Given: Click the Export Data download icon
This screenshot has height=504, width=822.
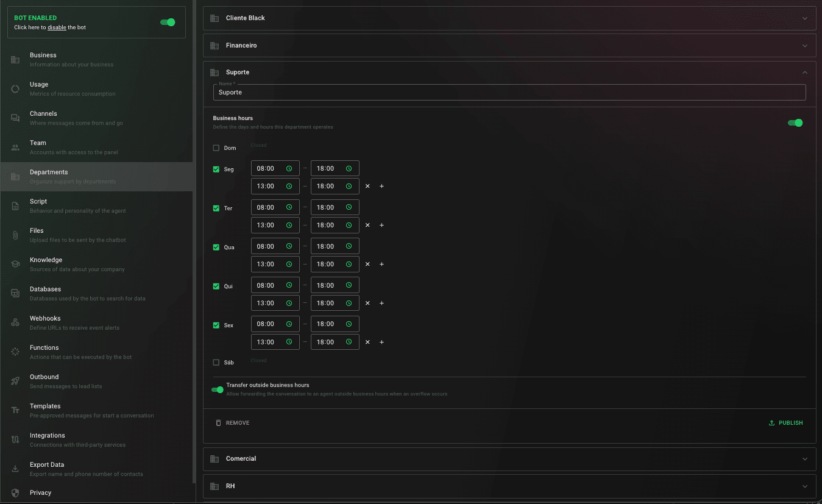Looking at the screenshot, I should coord(15,469).
